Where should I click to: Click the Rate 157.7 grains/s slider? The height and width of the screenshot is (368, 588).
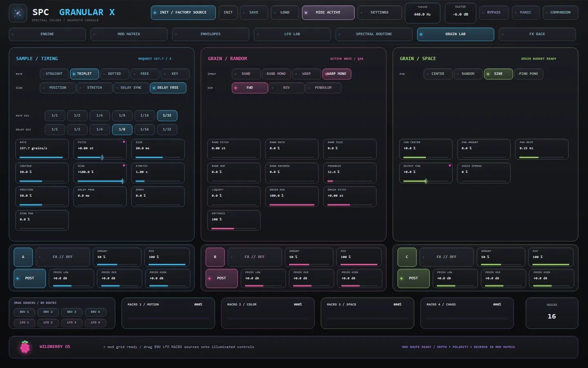pos(42,149)
